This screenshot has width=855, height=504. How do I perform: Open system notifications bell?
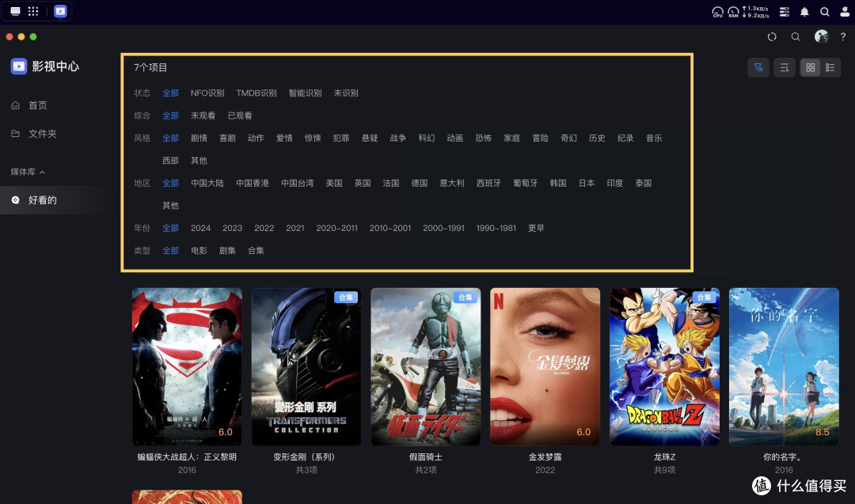[x=804, y=11]
